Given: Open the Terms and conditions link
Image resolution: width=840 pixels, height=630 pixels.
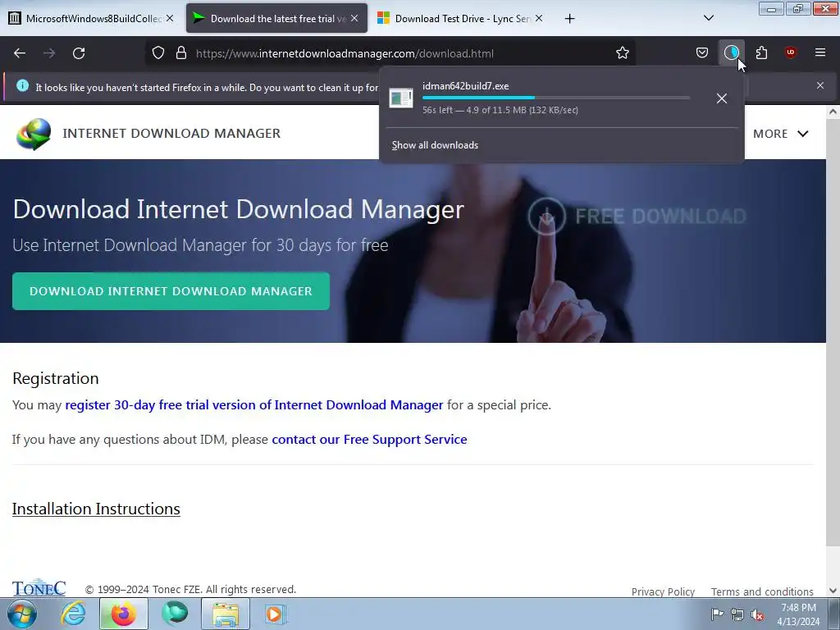Looking at the screenshot, I should [x=762, y=591].
